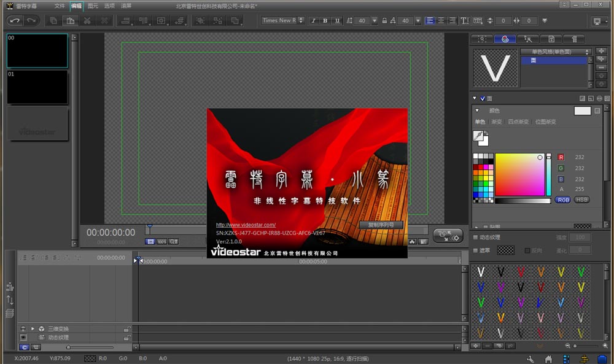The width and height of the screenshot is (614, 364).
Task: Click the add style plus icon
Action: coord(600,51)
